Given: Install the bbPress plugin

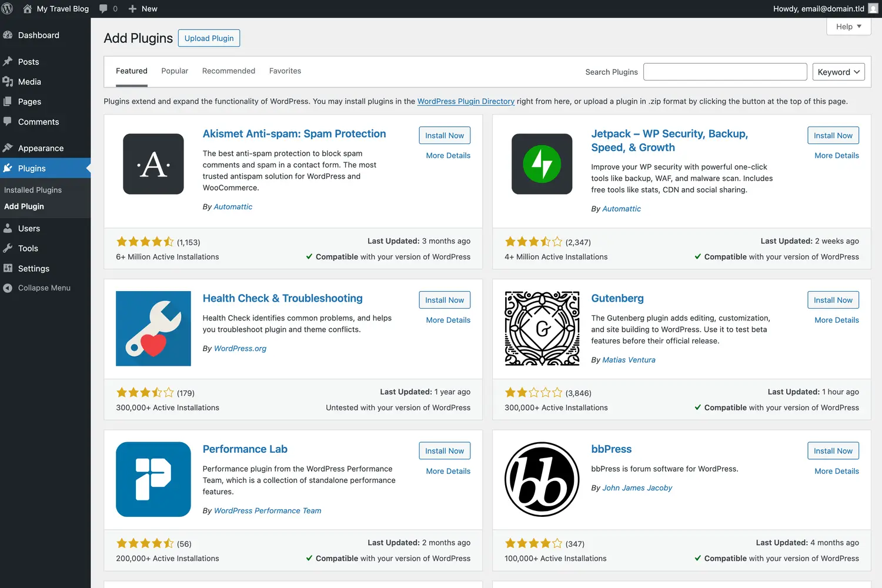Looking at the screenshot, I should (x=833, y=451).
